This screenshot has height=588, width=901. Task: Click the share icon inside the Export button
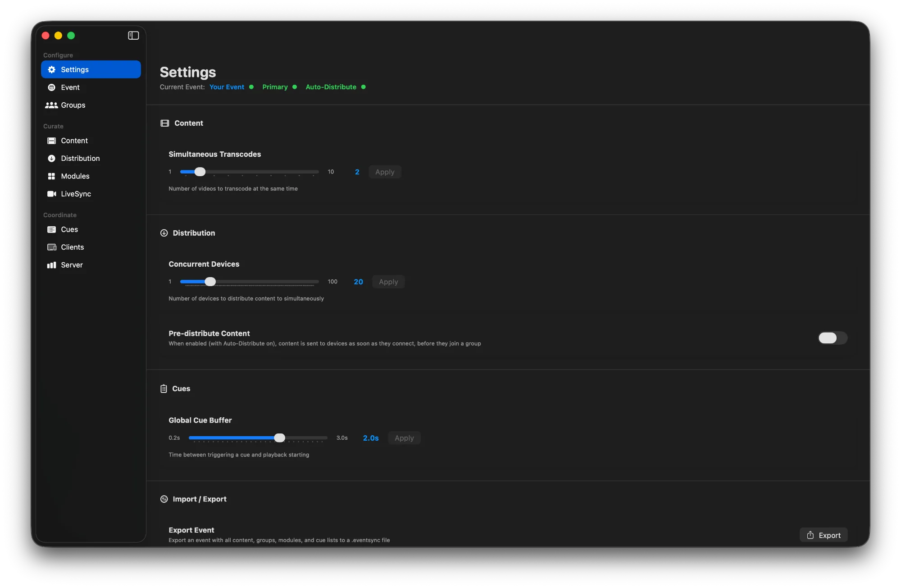811,535
